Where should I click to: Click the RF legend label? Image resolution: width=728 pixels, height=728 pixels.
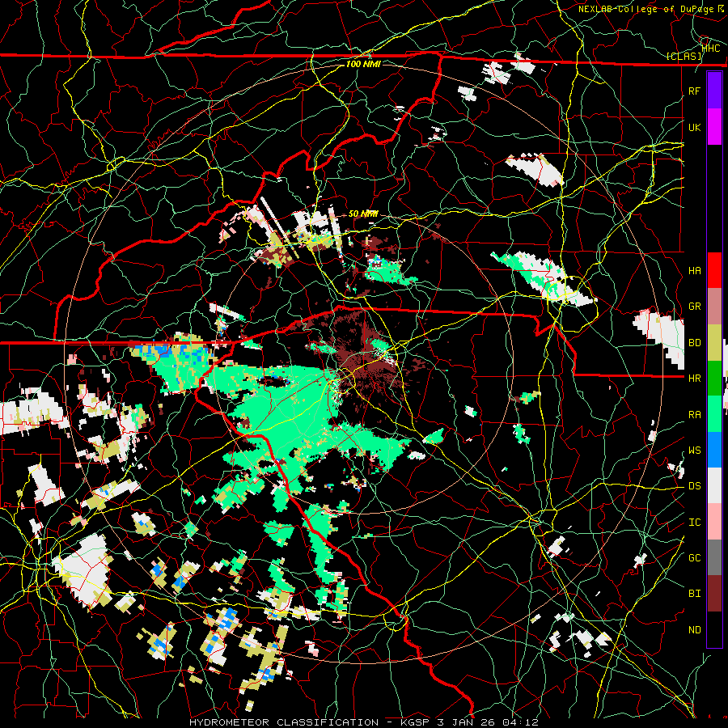[x=694, y=91]
